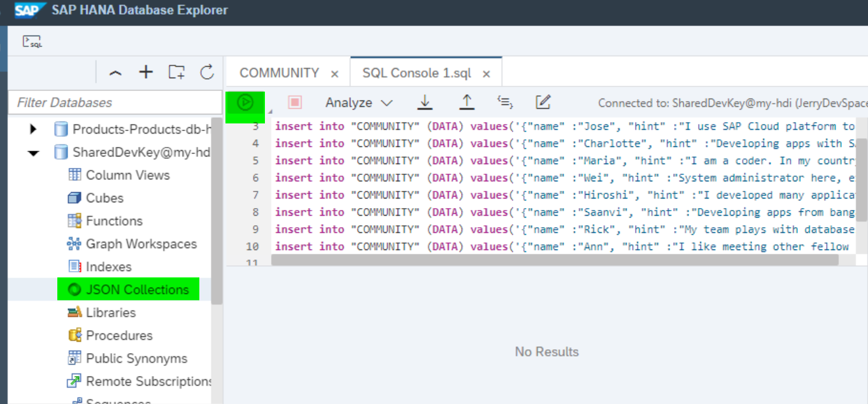Close the COMMUNITY tab
The image size is (868, 404).
pyautogui.click(x=335, y=74)
